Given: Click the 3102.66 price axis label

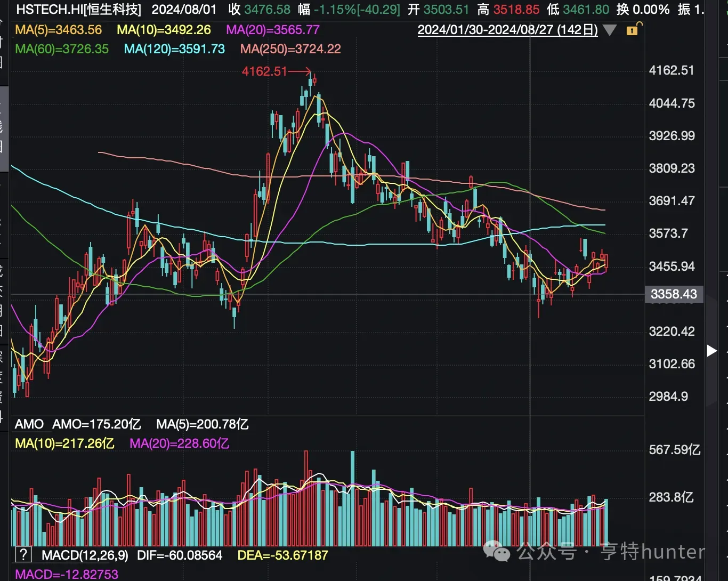Looking at the screenshot, I should tap(672, 364).
